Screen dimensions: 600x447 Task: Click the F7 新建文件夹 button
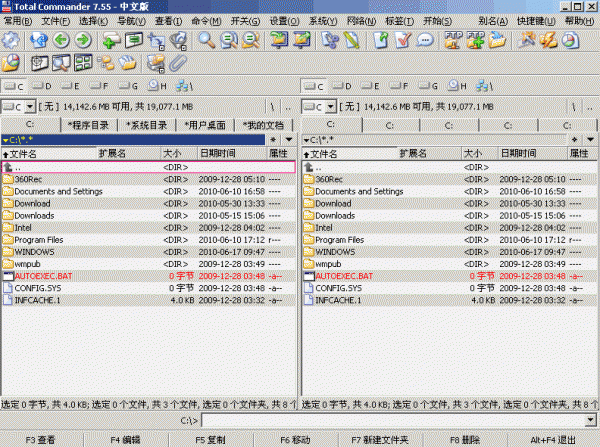[x=380, y=440]
